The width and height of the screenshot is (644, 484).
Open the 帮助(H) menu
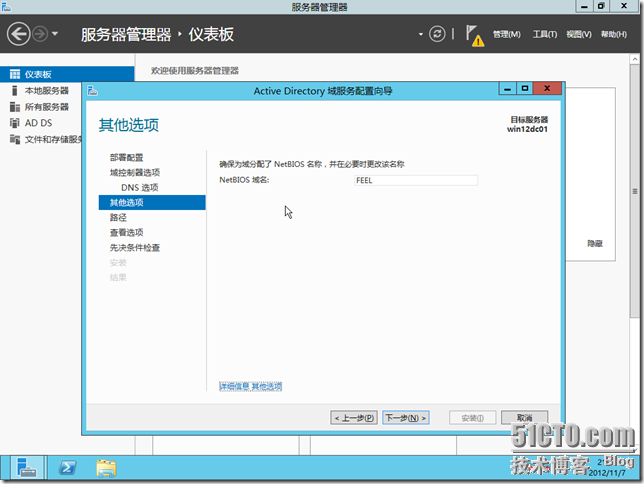[614, 35]
